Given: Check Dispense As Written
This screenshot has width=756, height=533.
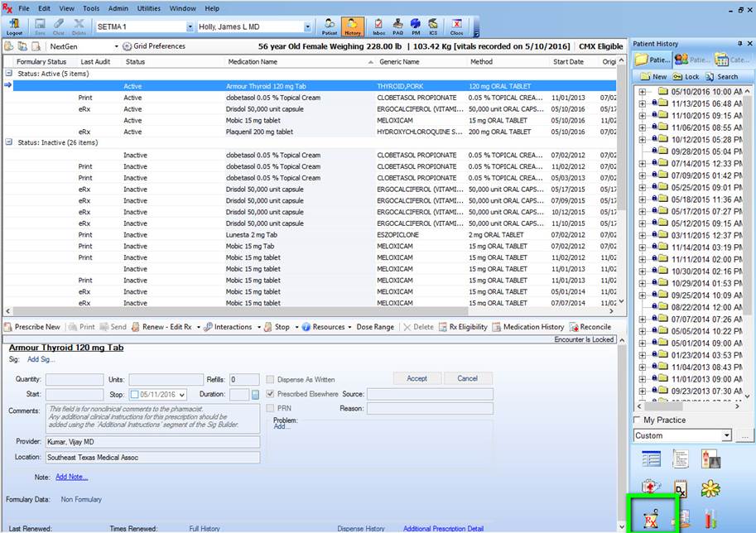Looking at the screenshot, I should [270, 379].
